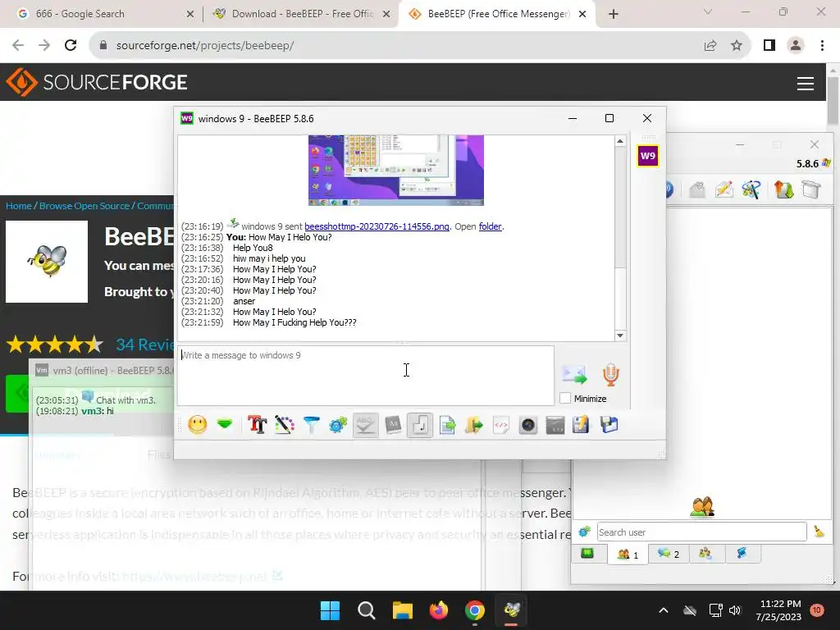Click the floppy with pencil save icon

[582, 426]
